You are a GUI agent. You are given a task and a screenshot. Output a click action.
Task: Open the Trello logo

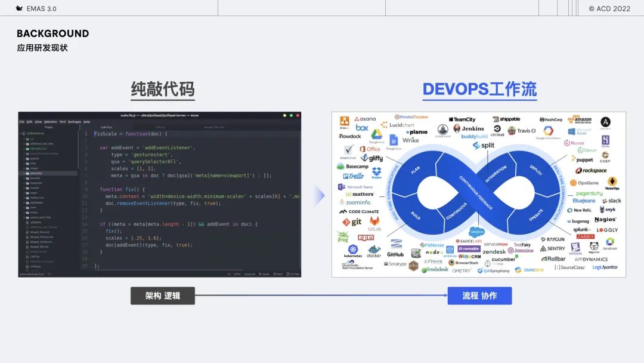click(x=354, y=176)
